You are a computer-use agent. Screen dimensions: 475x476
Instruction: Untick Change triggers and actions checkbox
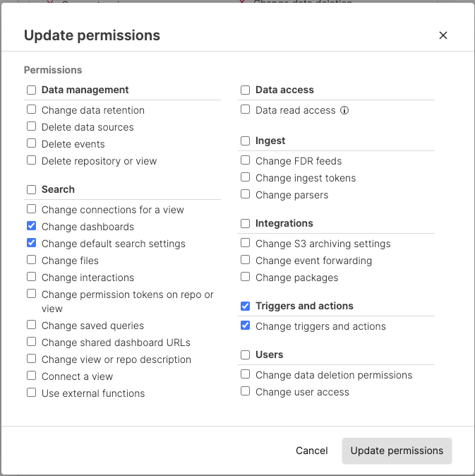coord(245,326)
